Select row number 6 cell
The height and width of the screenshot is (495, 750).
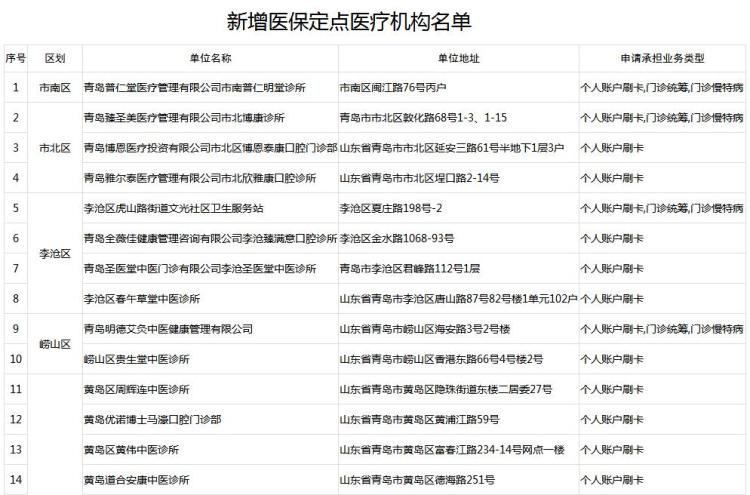point(16,238)
